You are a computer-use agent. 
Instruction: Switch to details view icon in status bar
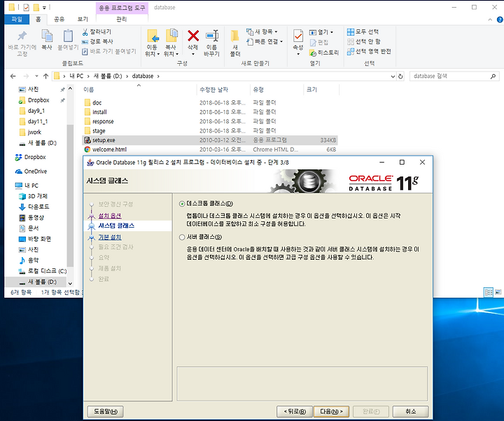coord(489,292)
